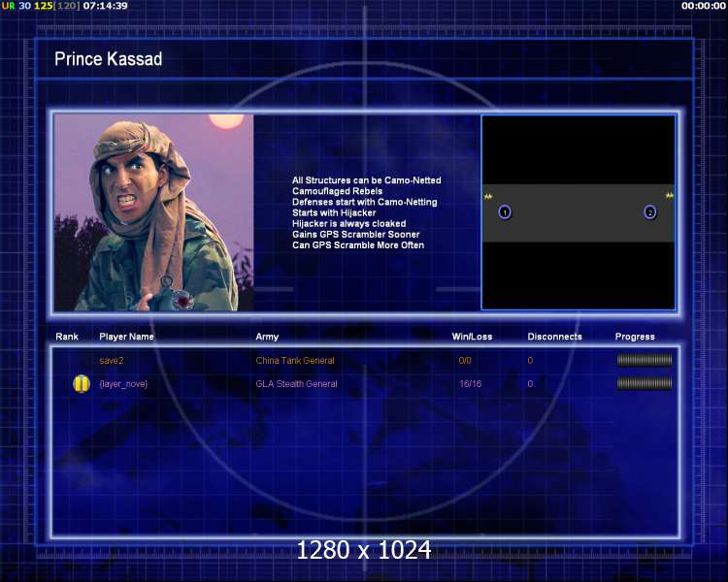This screenshot has width=728, height=582.
Task: Click the "Prince Kassad" title
Action: point(108,59)
